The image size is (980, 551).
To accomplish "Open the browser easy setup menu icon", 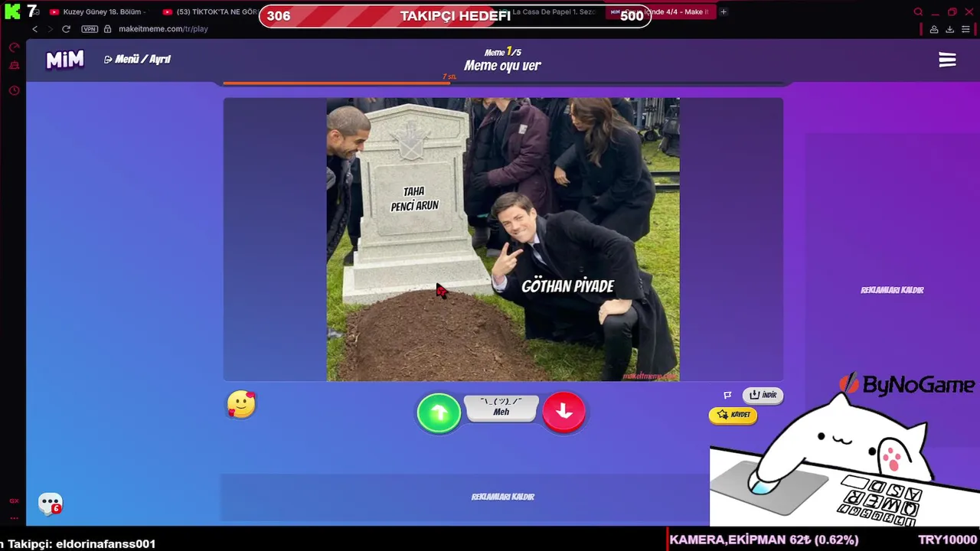I will tap(966, 29).
